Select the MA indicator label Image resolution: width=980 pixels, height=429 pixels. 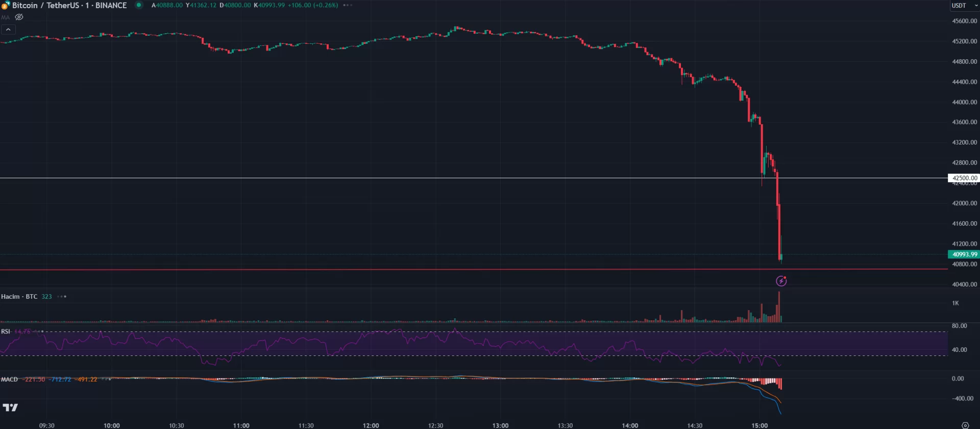[5, 17]
